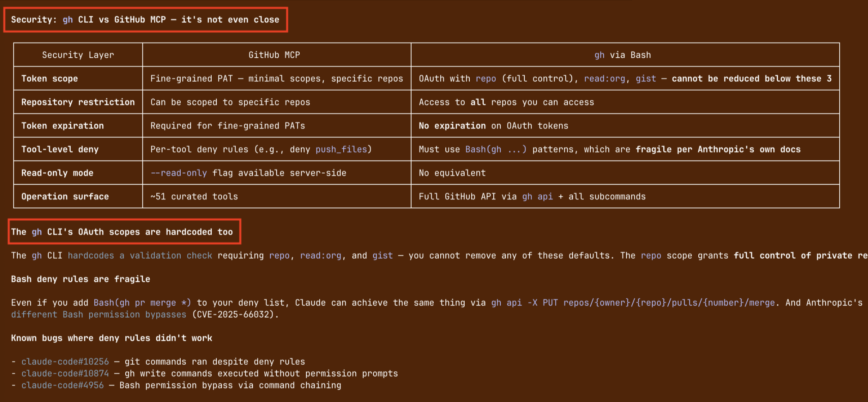Follow the "different Bash permission bypasses" link

tap(99, 314)
